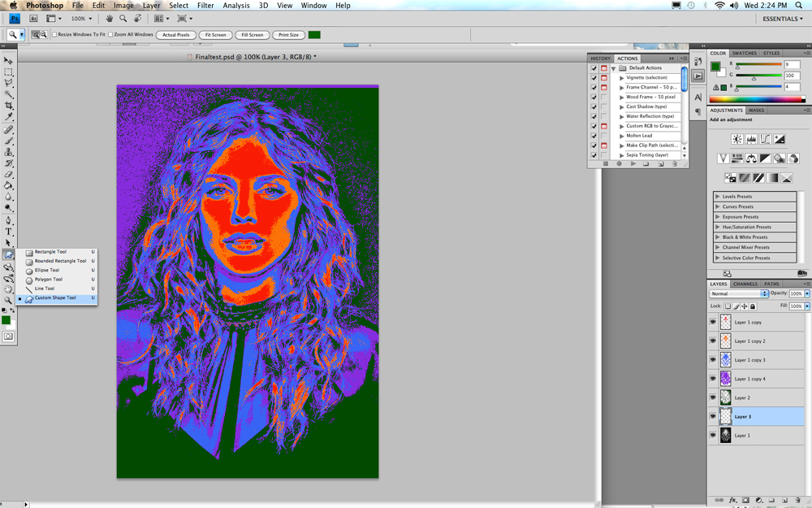Viewport: 812px width, 508px height.
Task: Select the Type tool
Action: (8, 232)
